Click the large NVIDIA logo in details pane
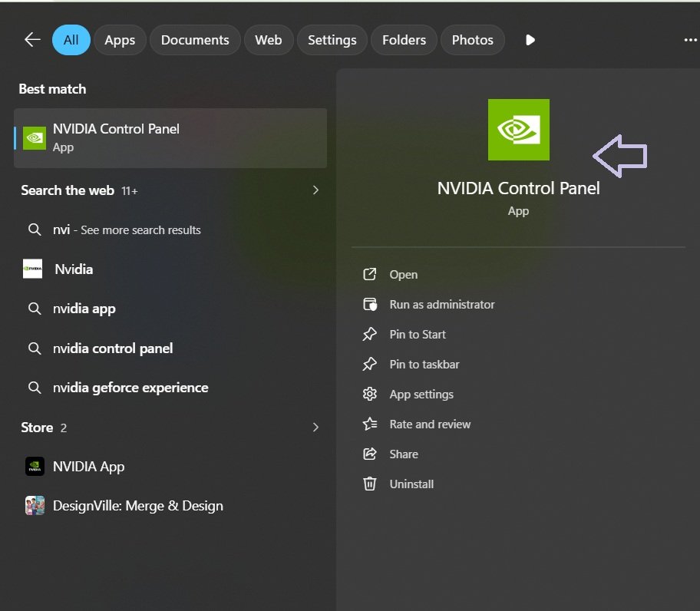The width and height of the screenshot is (700, 611). click(519, 130)
